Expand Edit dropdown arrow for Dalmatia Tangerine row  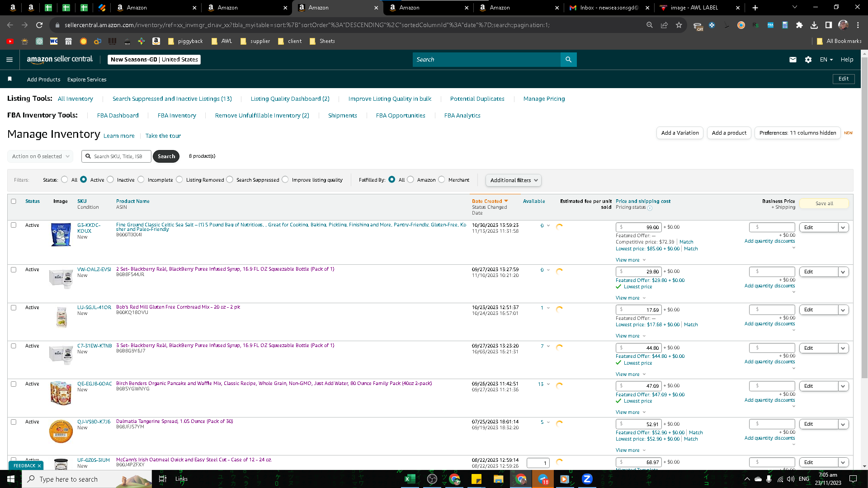(x=843, y=424)
